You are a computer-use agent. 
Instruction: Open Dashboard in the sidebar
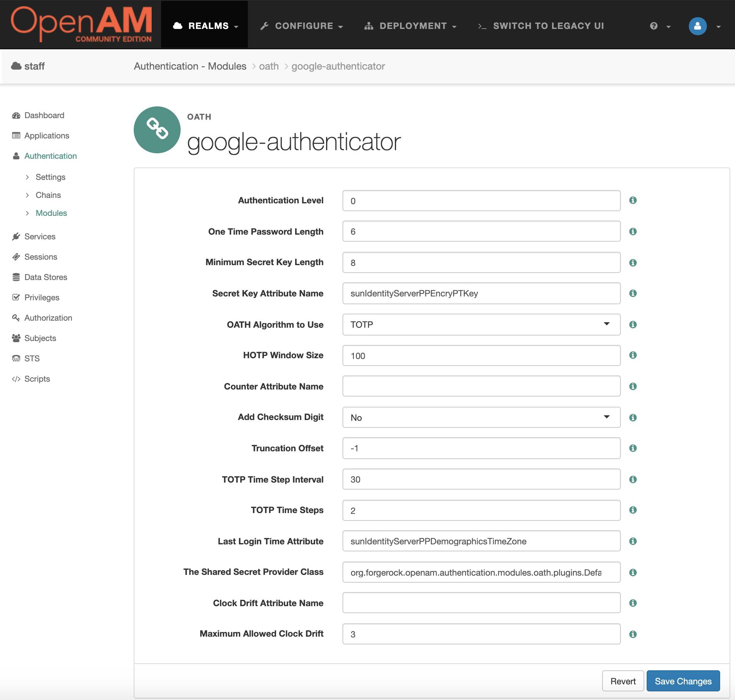(x=38, y=115)
